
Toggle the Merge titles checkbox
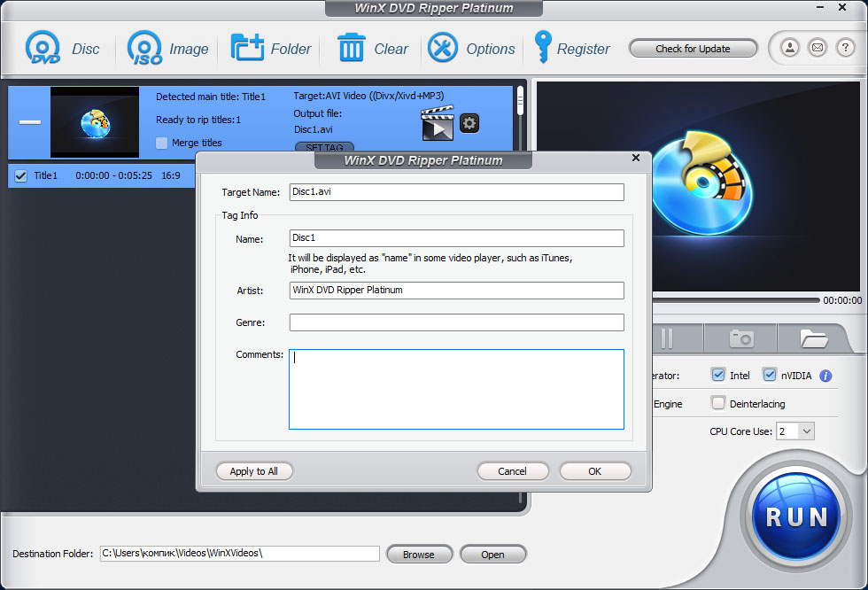(x=161, y=143)
